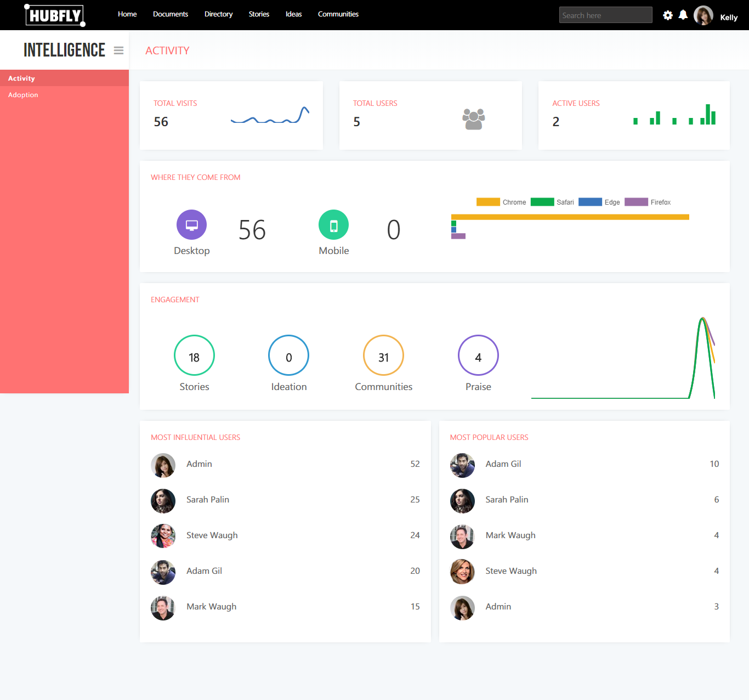Click inside the search field
The height and width of the screenshot is (700, 749).
(x=605, y=15)
